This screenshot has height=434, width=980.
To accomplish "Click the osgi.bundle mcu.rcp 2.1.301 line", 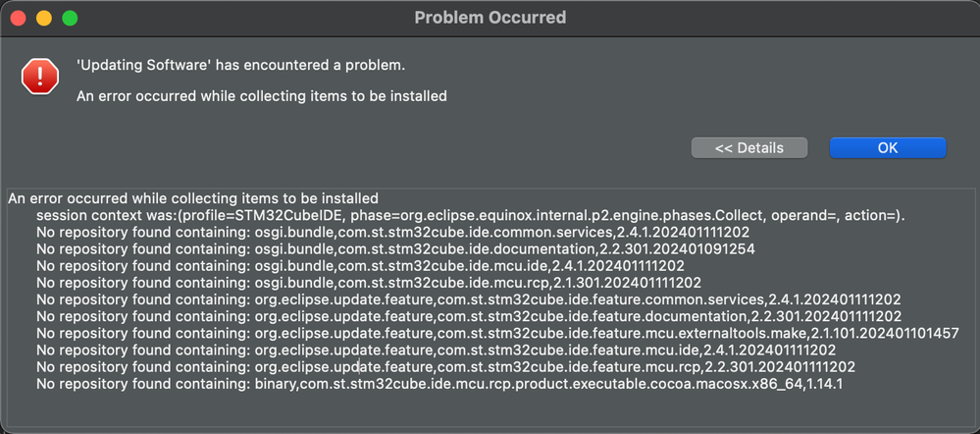I will pyautogui.click(x=369, y=284).
